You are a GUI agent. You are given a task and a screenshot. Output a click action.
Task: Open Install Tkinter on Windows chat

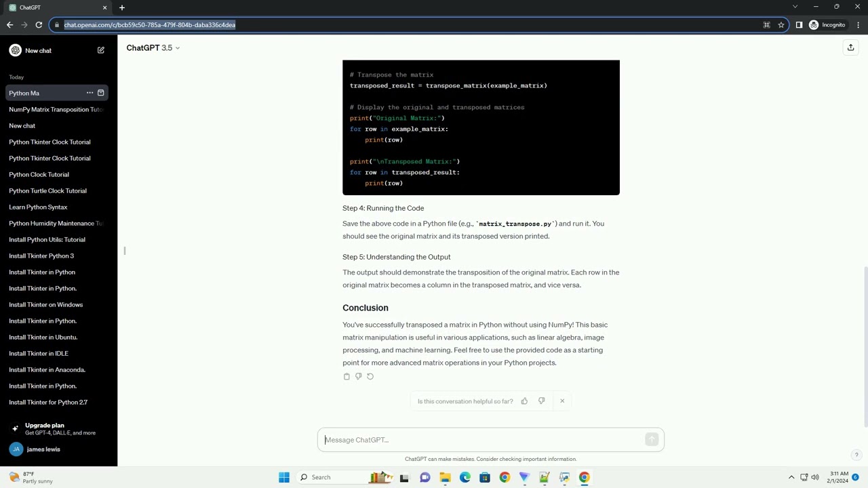[56, 304]
